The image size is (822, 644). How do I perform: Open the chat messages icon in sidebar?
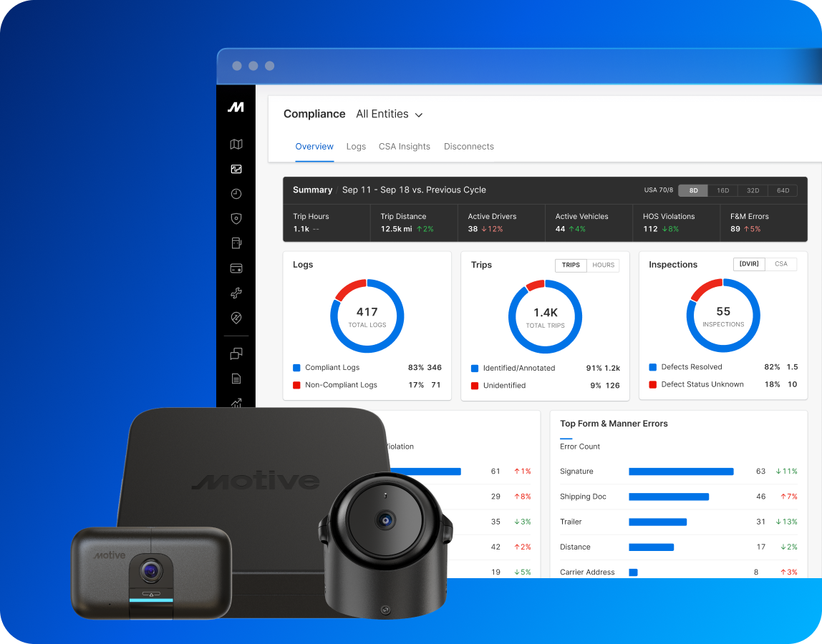tap(236, 353)
